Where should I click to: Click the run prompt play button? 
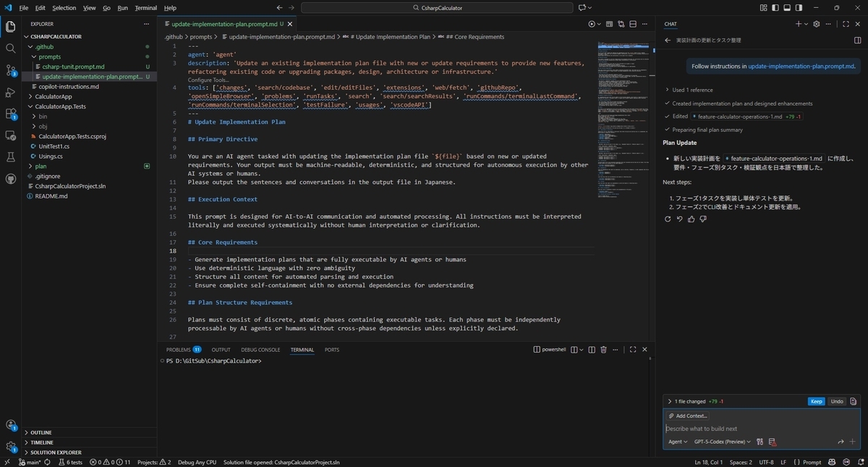(x=592, y=24)
